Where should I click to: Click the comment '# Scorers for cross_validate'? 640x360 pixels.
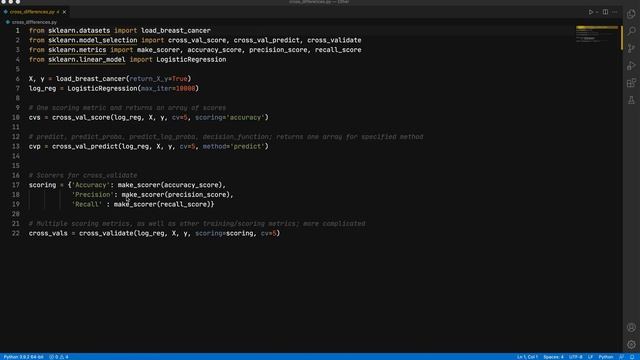tap(83, 176)
